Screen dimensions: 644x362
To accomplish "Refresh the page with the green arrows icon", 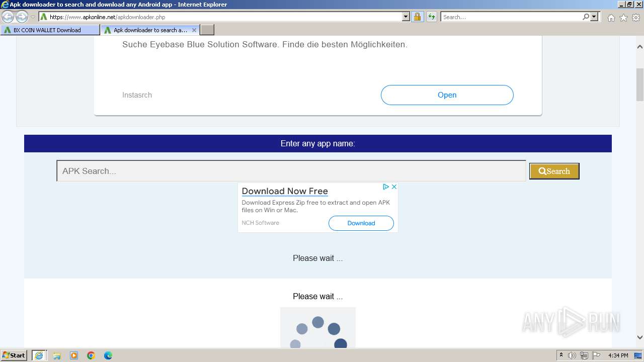I will pos(431,17).
